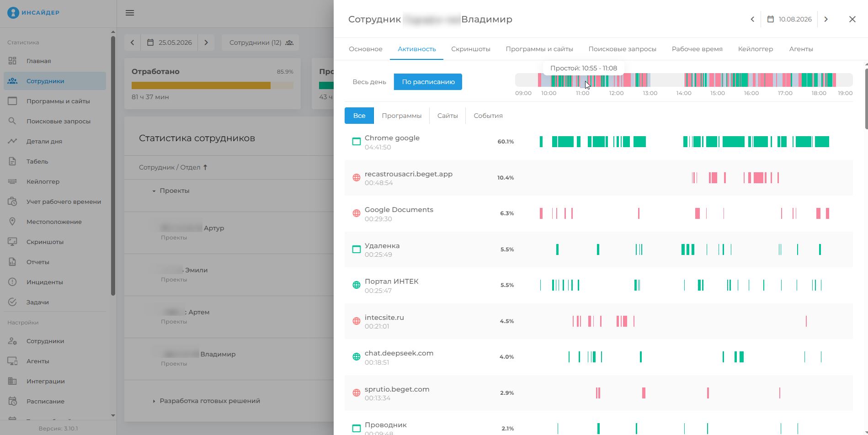The width and height of the screenshot is (868, 435).
Task: Collapse the Проекты department group
Action: pyautogui.click(x=154, y=191)
